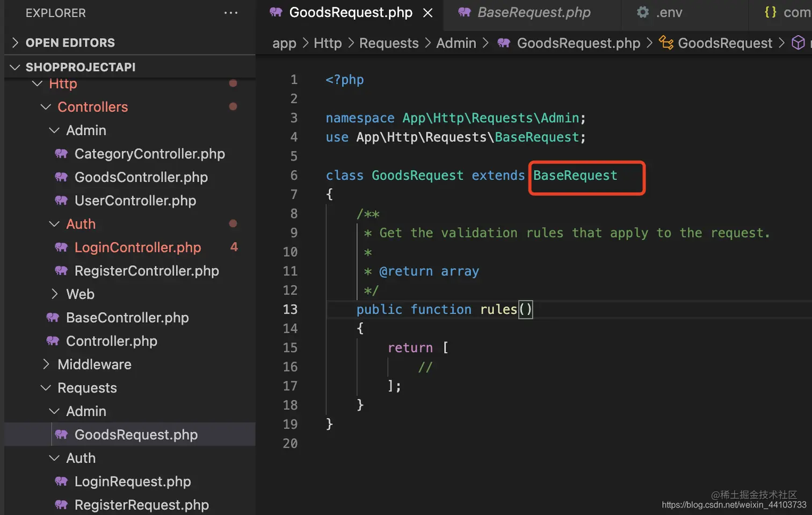This screenshot has width=812, height=515.
Task: Click the PHP icon beside BaseController.php
Action: pyautogui.click(x=53, y=318)
